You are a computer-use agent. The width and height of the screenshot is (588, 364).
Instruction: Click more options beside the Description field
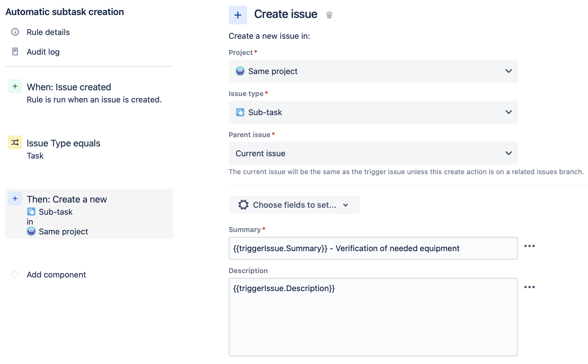point(530,287)
